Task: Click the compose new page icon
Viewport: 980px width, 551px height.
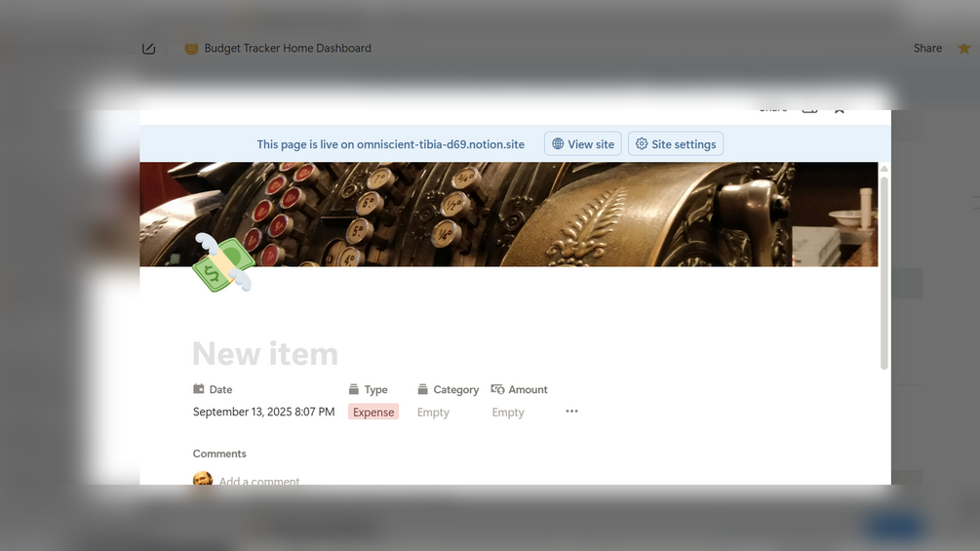Action: point(148,49)
